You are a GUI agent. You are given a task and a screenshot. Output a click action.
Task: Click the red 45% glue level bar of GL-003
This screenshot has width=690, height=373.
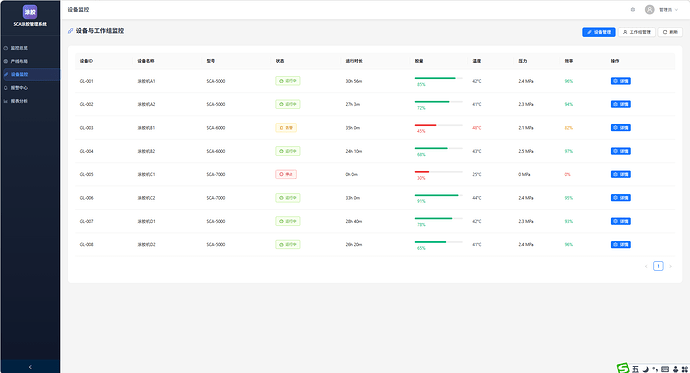(438, 125)
